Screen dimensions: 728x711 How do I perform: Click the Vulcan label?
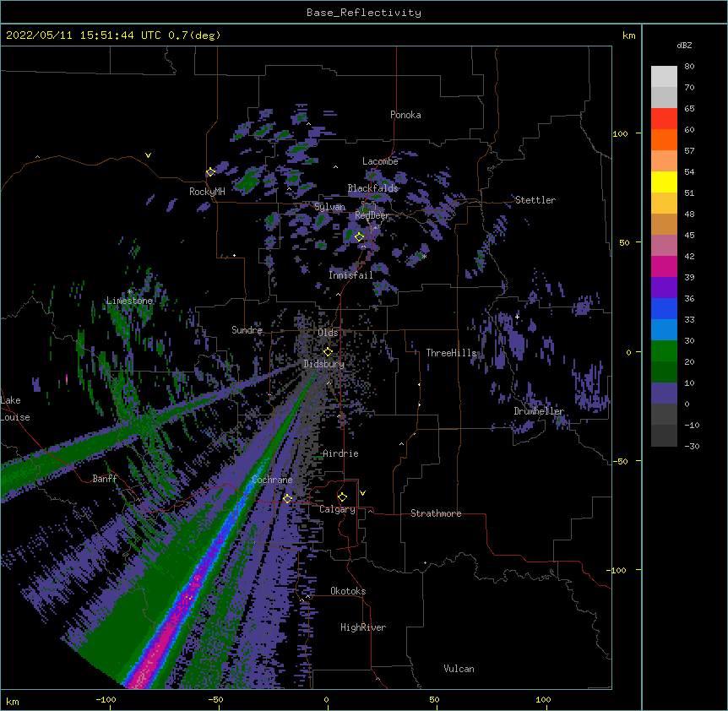coord(459,669)
